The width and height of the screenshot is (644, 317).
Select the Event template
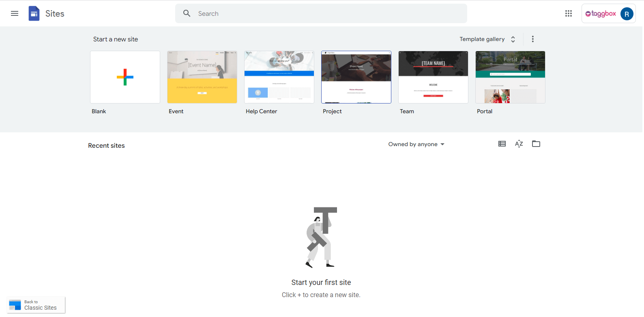[202, 77]
